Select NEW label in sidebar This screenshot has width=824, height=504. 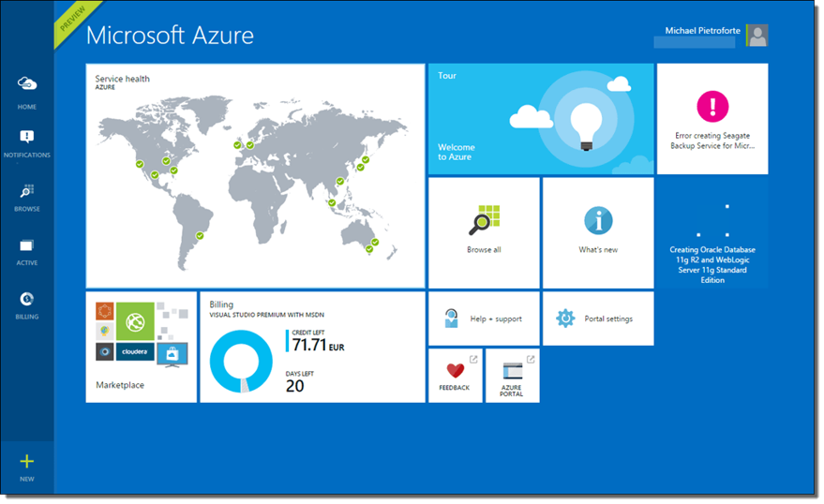point(27,480)
